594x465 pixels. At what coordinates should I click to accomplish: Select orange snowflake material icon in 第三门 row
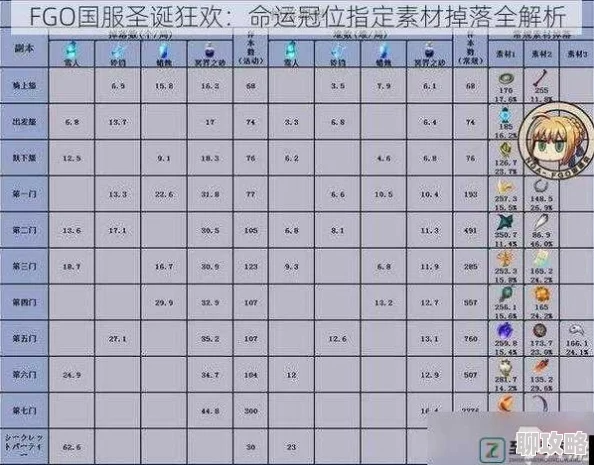click(x=505, y=258)
